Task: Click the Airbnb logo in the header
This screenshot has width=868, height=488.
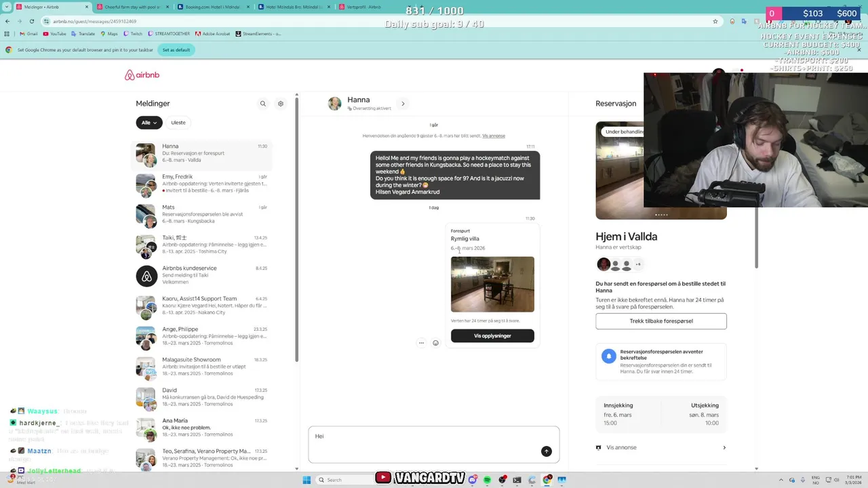Action: tap(142, 75)
